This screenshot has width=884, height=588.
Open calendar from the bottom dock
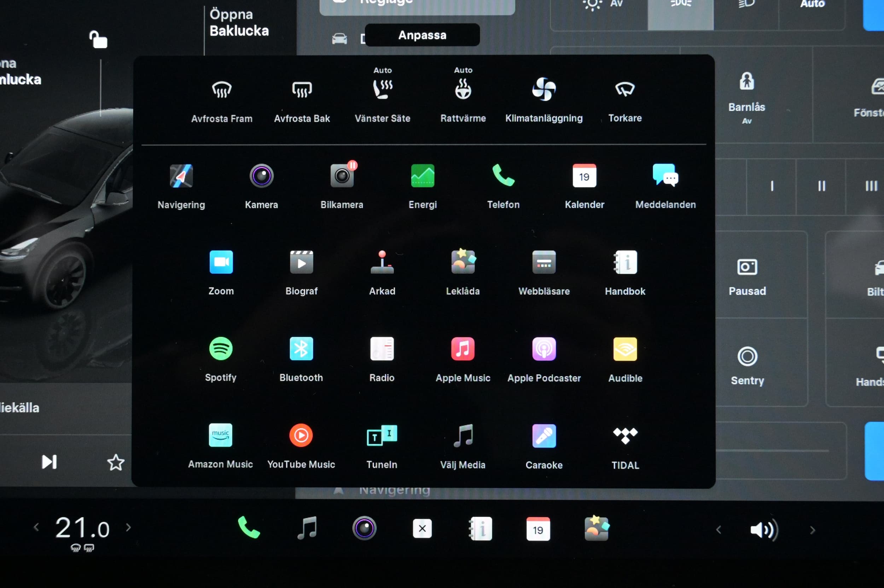pos(538,529)
